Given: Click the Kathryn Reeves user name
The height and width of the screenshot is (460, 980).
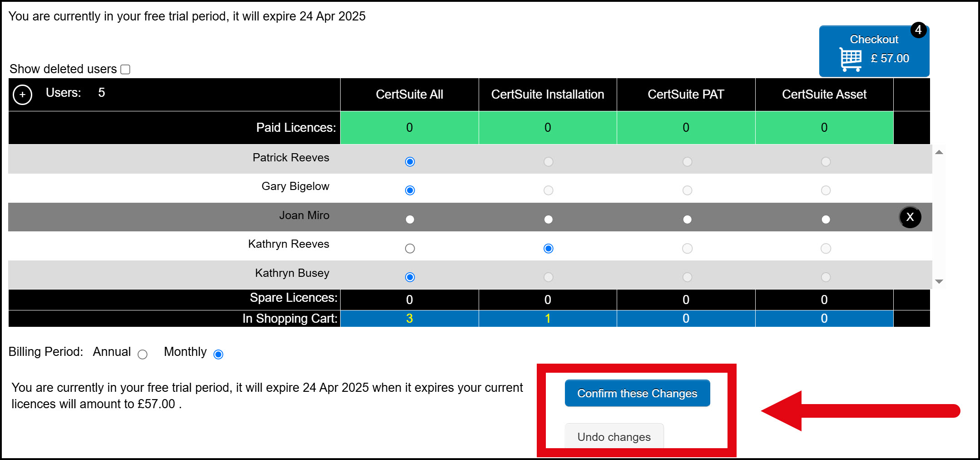Looking at the screenshot, I should pyautogui.click(x=288, y=244).
